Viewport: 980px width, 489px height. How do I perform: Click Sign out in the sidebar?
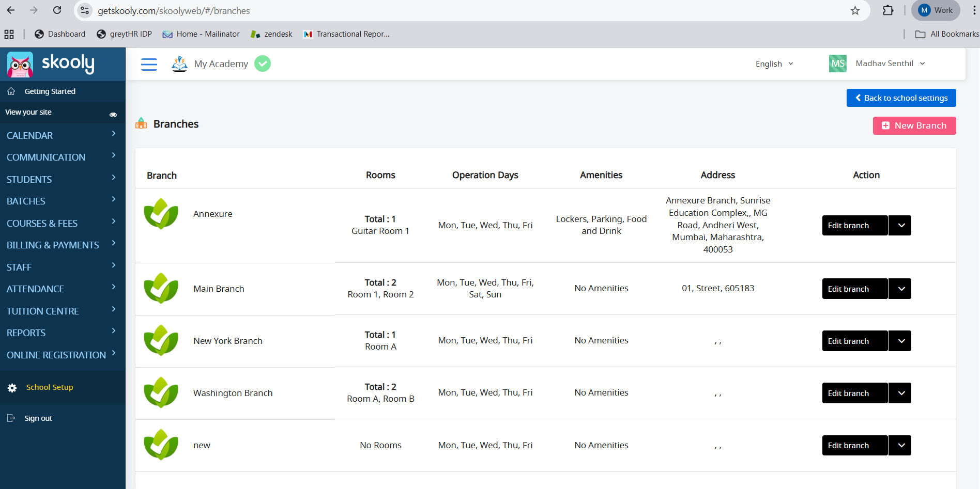point(38,418)
